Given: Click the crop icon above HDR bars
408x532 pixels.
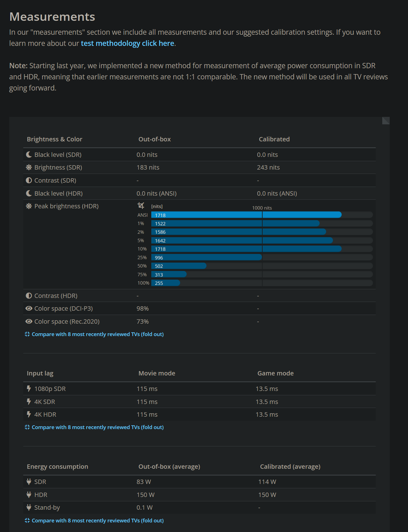Looking at the screenshot, I should point(141,206).
